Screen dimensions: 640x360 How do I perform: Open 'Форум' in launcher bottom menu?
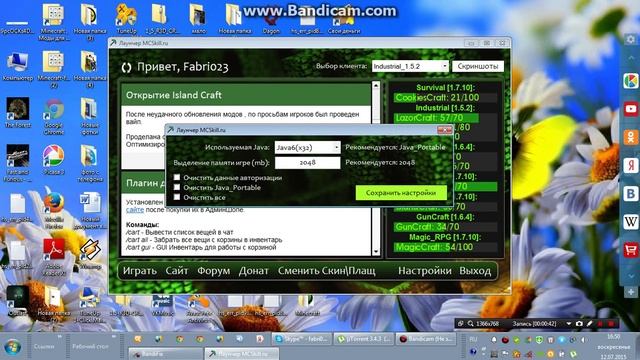tap(213, 271)
